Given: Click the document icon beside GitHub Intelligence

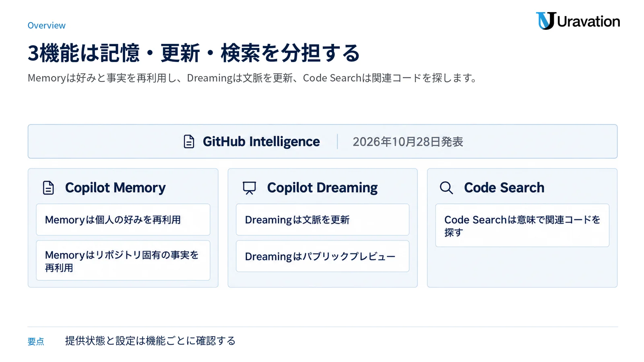Looking at the screenshot, I should [x=189, y=142].
